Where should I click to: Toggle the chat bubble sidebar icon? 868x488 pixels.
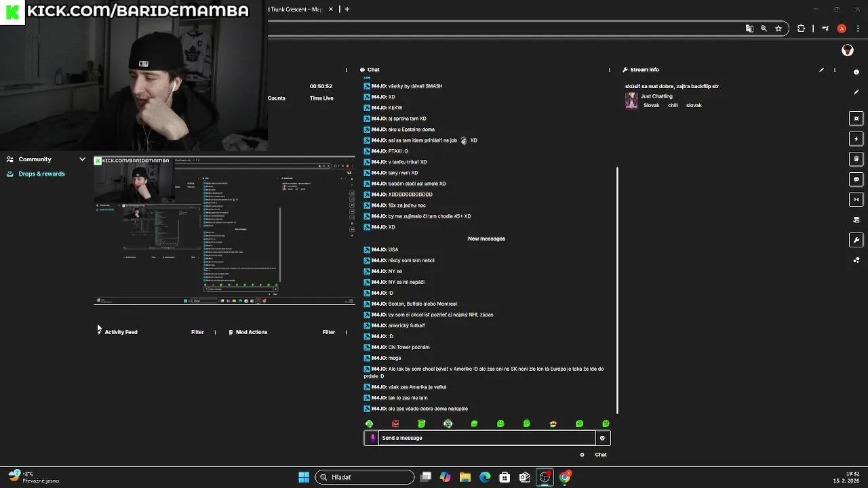[x=856, y=180]
